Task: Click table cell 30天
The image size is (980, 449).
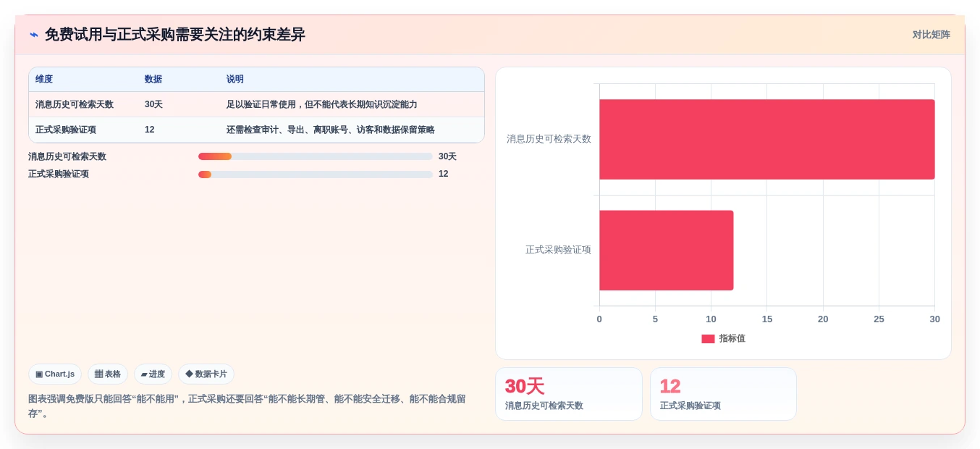Action: (x=153, y=104)
